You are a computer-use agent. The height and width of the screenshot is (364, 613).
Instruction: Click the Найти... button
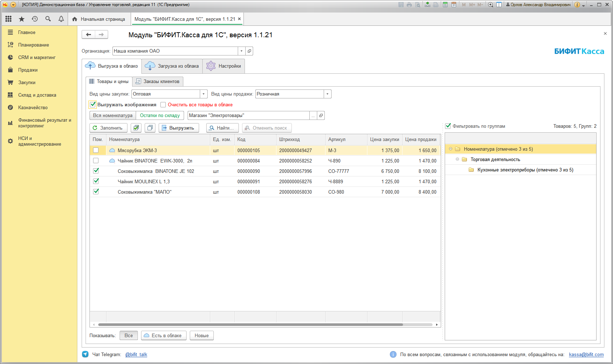click(222, 128)
